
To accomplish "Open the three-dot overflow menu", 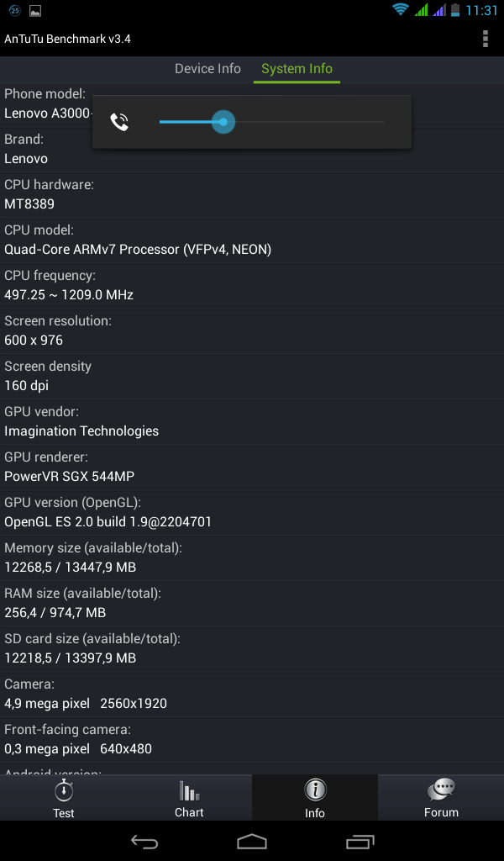I will click(486, 39).
